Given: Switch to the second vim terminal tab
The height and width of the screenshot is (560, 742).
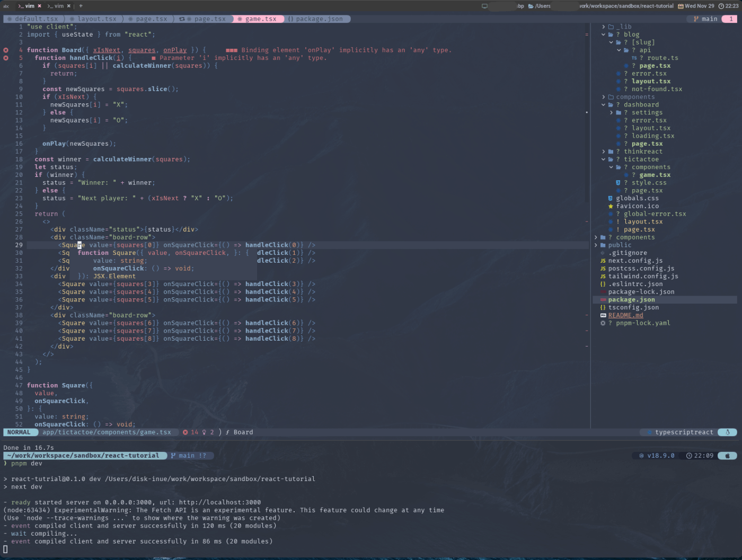Looking at the screenshot, I should pos(56,6).
